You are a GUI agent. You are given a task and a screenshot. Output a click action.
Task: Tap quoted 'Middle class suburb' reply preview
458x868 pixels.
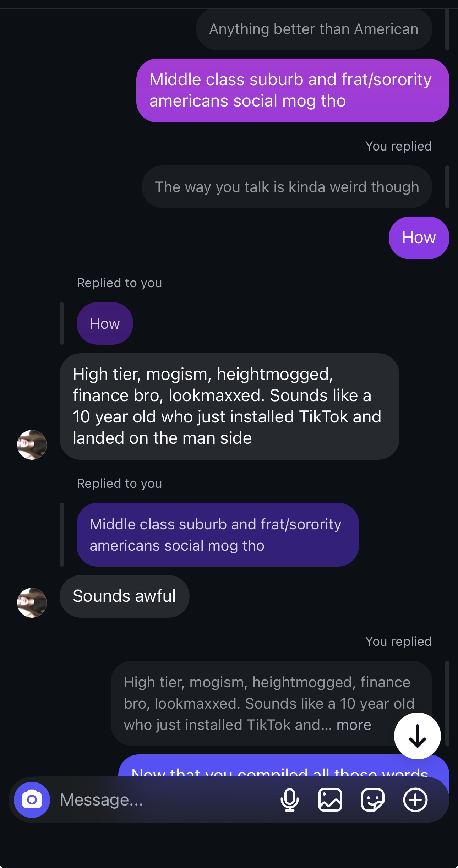tap(217, 535)
